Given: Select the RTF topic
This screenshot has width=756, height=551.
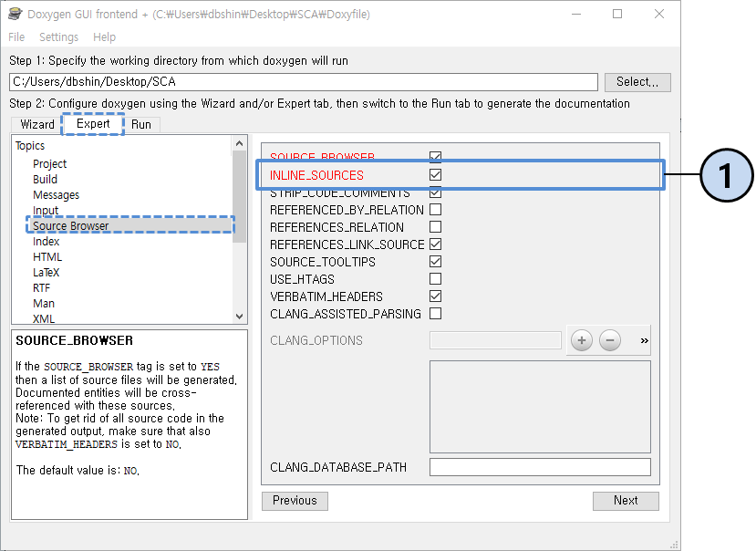Looking at the screenshot, I should point(41,287).
